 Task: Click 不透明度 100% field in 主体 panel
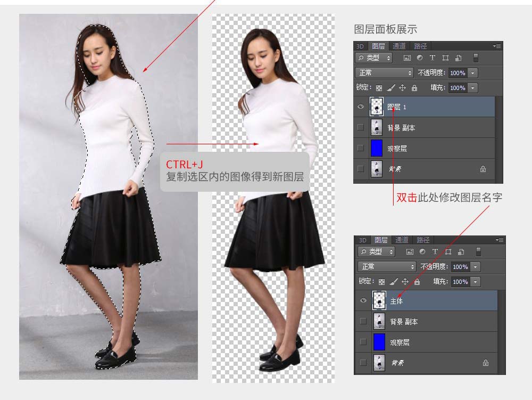coord(461,266)
